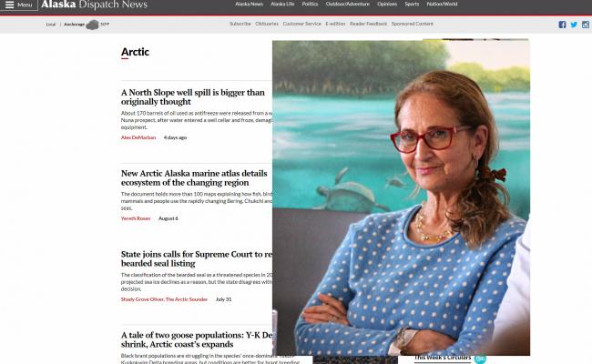This screenshot has width=592, height=364.
Task: Click the woman's portrait photo
Action: coord(401,197)
